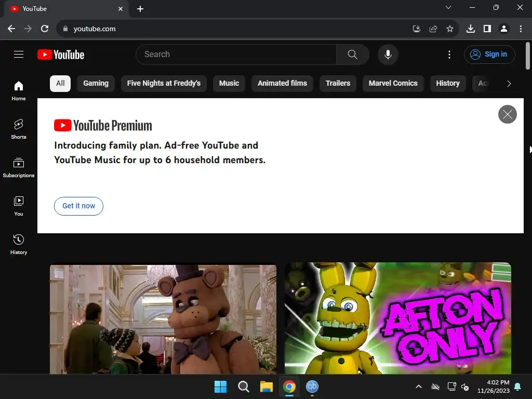Image resolution: width=532 pixels, height=399 pixels.
Task: Click Get it now button
Action: point(79,206)
